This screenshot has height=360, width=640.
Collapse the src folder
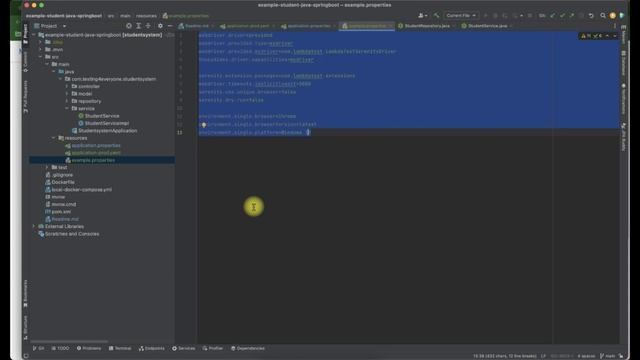[41, 57]
